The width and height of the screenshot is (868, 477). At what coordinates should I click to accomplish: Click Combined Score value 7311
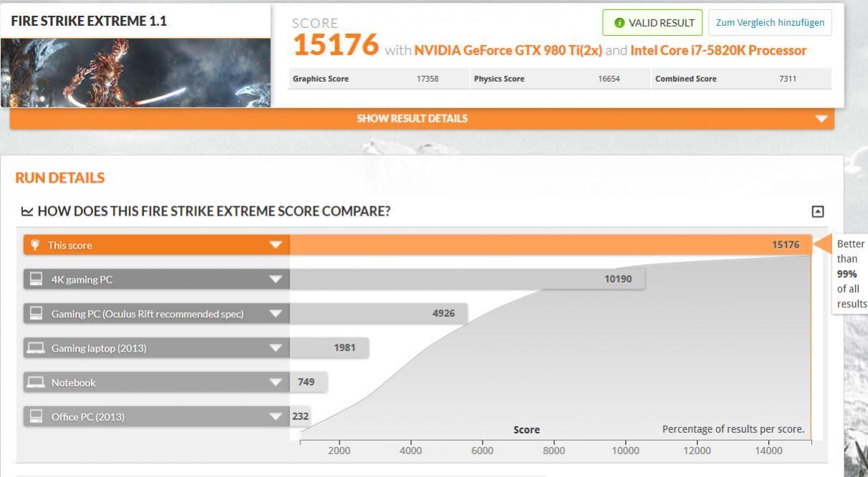[x=787, y=79]
